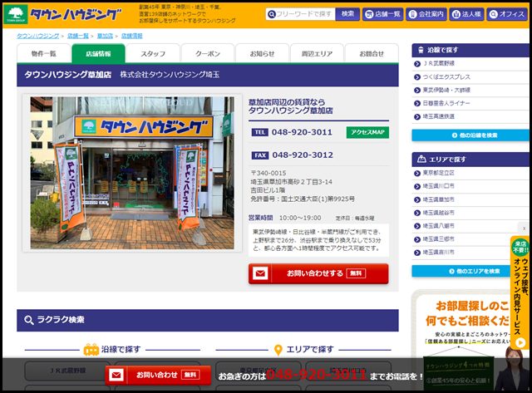Viewport: 532px width, 393px height.
Task: Click arrow icon beside 東京都足立区 sidebar entry
Action: click(x=417, y=174)
